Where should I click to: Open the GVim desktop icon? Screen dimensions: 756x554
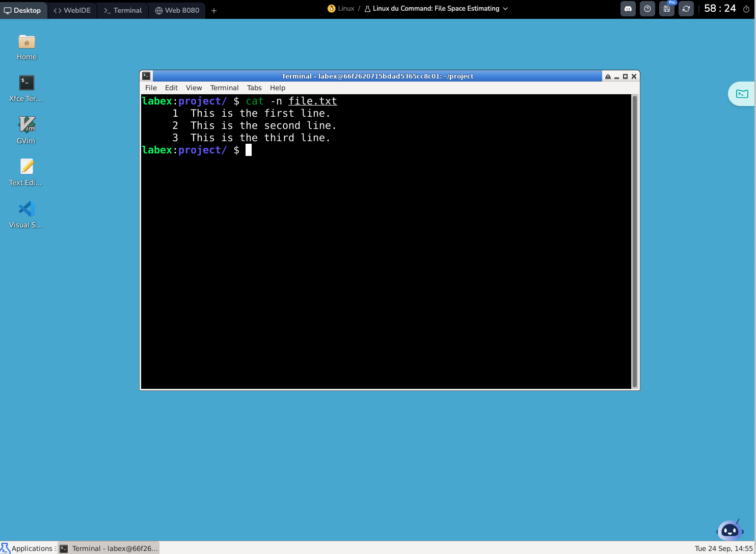pyautogui.click(x=26, y=125)
